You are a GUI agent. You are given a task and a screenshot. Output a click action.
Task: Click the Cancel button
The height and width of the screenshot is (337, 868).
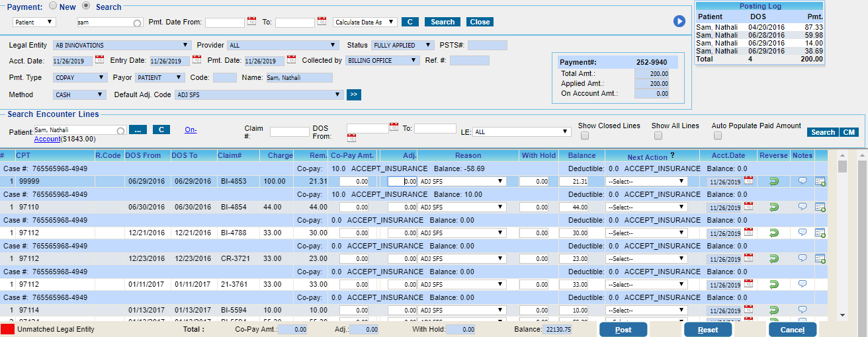click(793, 330)
